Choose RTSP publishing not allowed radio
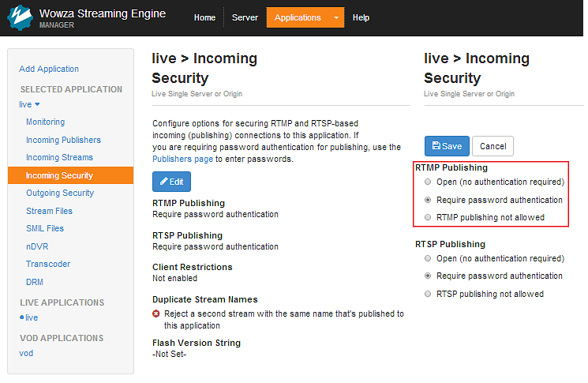The height and width of the screenshot is (383, 588). (x=428, y=294)
